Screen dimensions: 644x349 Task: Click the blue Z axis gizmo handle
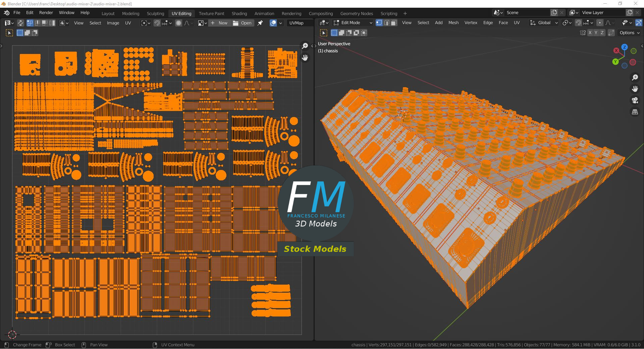click(624, 47)
